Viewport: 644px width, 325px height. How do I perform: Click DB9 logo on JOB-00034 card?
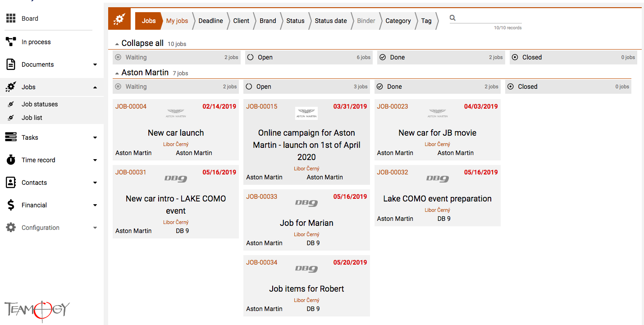tap(306, 269)
